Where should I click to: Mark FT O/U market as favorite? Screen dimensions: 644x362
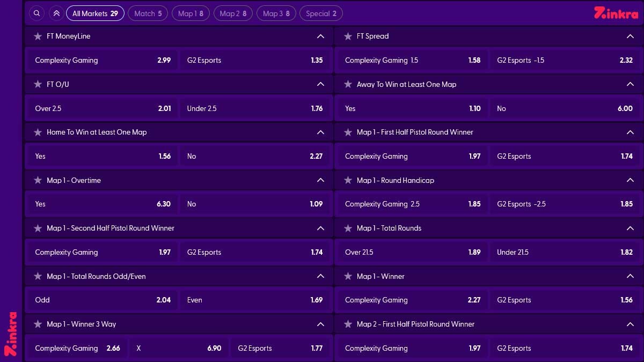(x=38, y=84)
